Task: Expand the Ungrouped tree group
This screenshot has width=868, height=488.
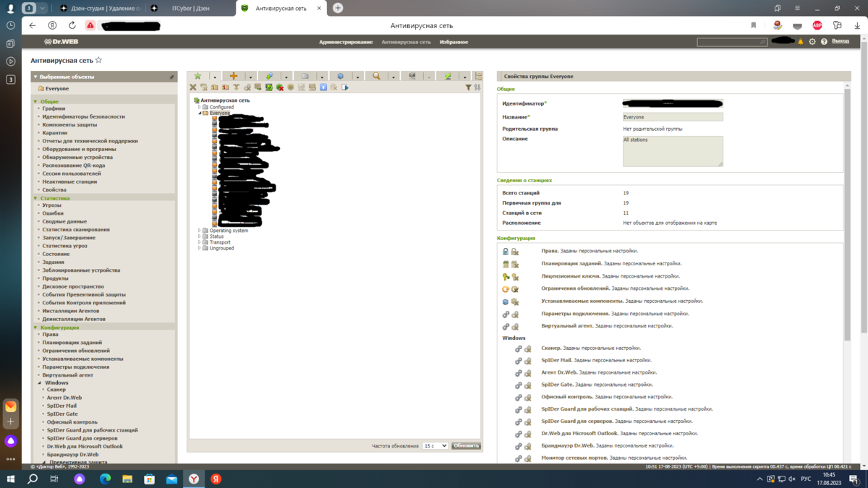Action: 200,248
